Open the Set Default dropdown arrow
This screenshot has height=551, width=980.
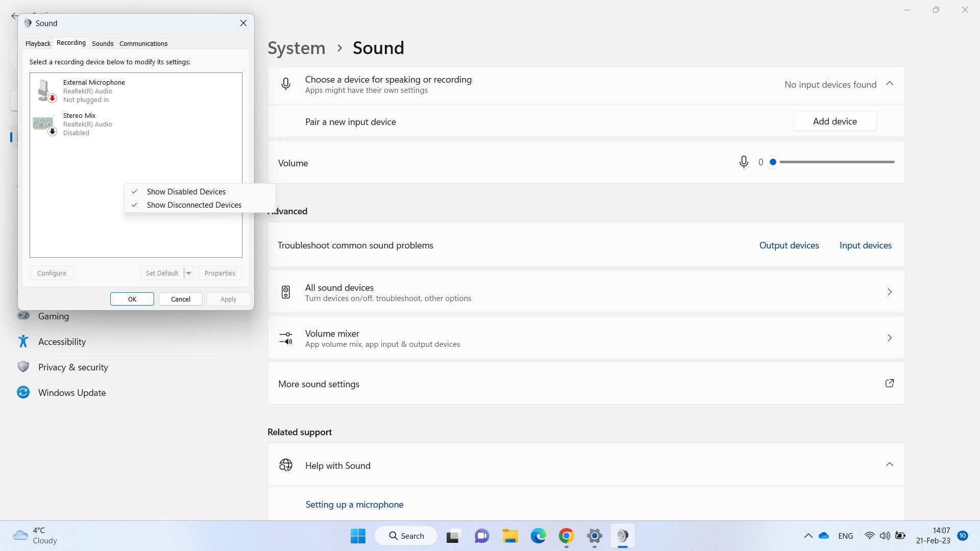coord(188,273)
